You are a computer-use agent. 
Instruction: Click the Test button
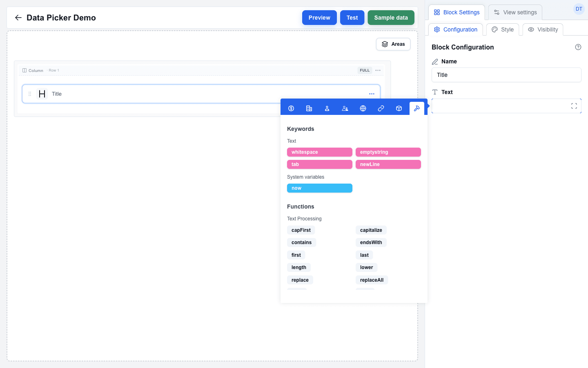[x=352, y=18]
